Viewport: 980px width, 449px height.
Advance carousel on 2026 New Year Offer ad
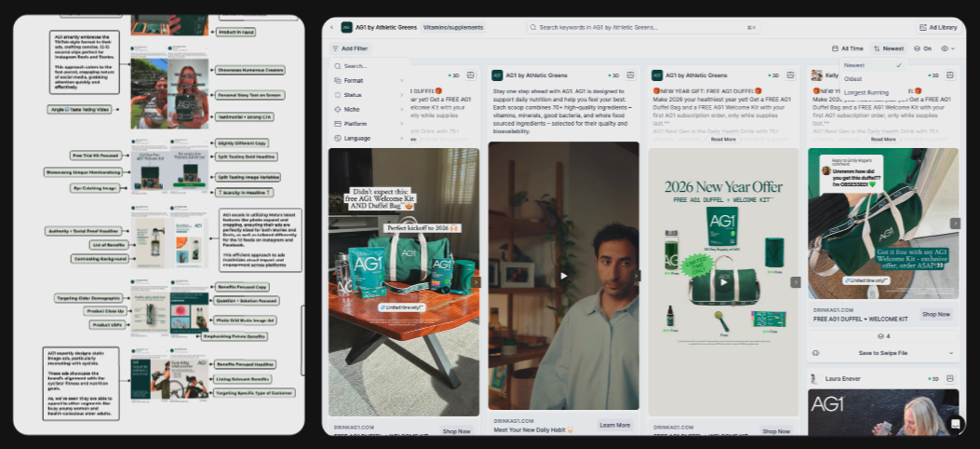point(796,282)
